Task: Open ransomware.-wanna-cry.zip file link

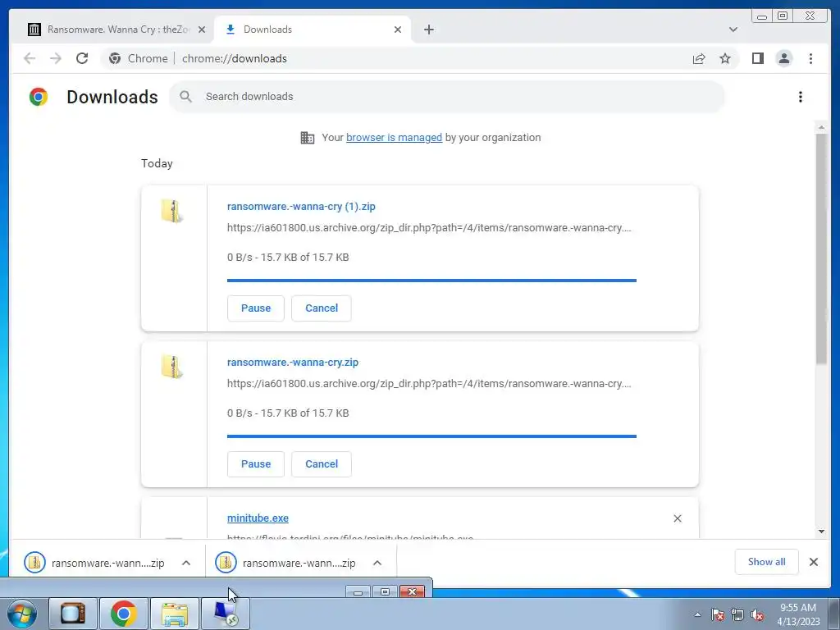Action: [293, 363]
